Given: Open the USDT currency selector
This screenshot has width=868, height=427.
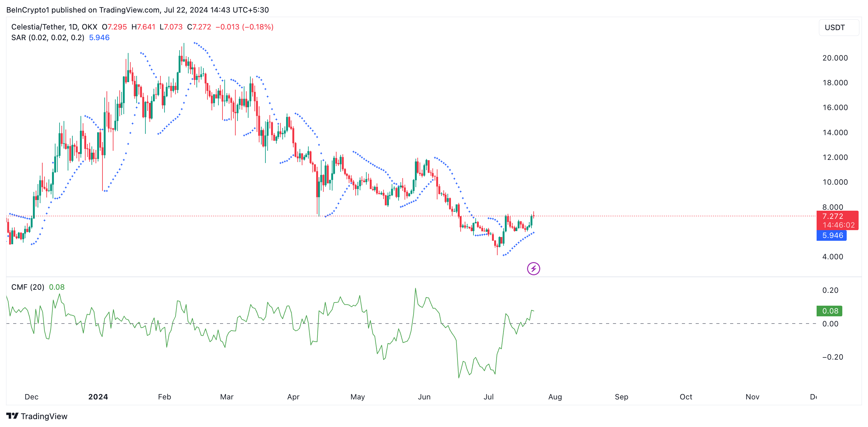Looking at the screenshot, I should tap(838, 28).
